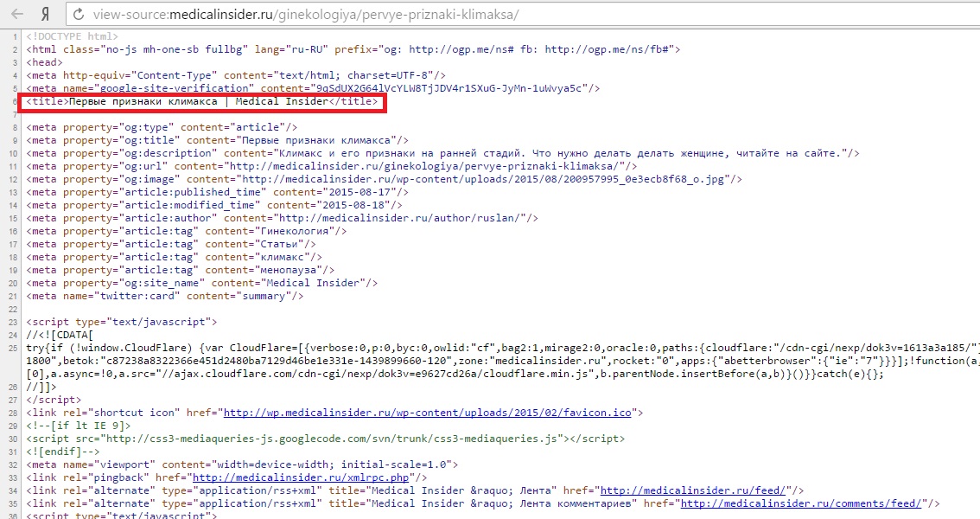Click the //<![CDATA[ line
The width and height of the screenshot is (980, 519).
click(x=60, y=335)
